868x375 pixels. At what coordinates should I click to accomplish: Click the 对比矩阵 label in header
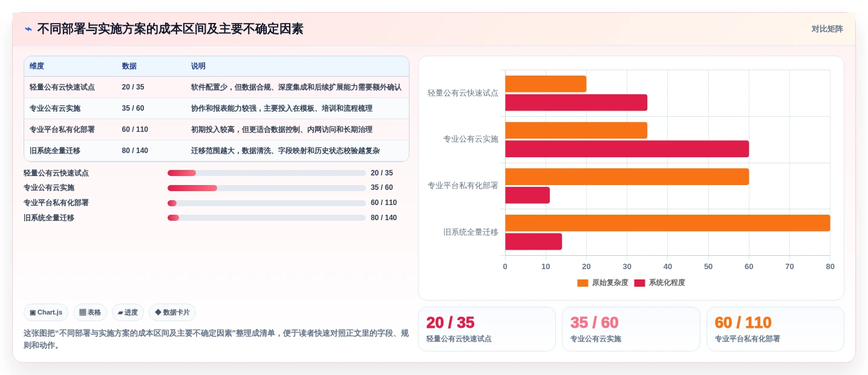[827, 29]
